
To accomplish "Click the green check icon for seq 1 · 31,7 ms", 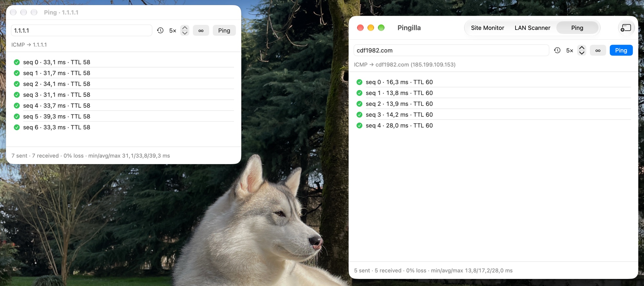I will click(17, 73).
